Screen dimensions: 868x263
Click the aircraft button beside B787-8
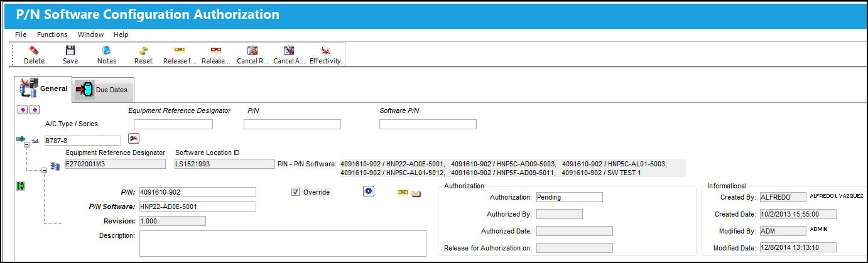[134, 137]
